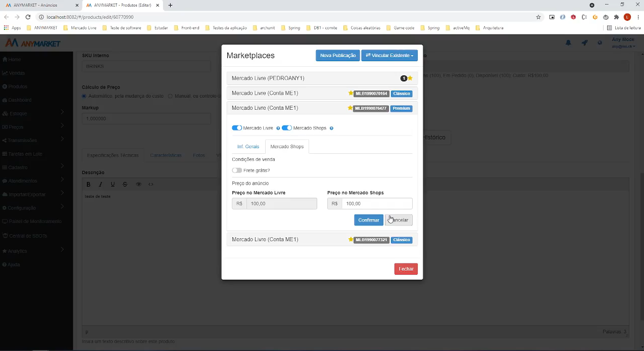Click the star beside badge MLB1990076477
Screen dimensions: 644x351
pyautogui.click(x=350, y=108)
